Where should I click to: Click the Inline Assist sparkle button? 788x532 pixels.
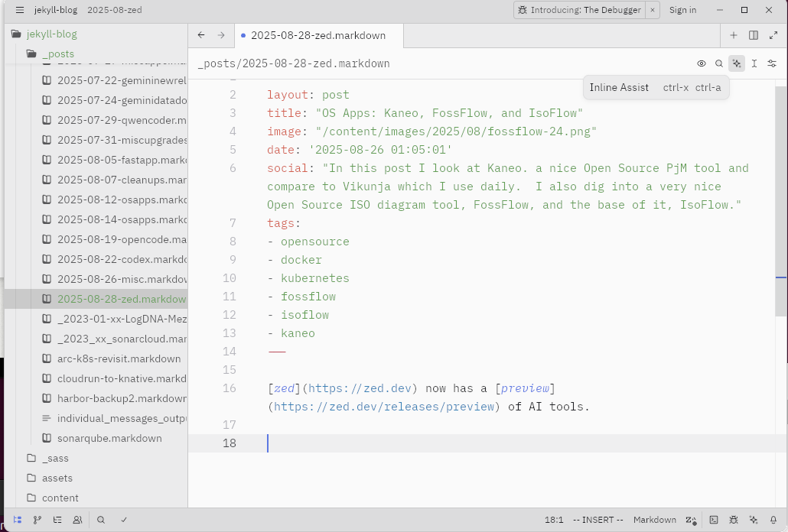pos(737,63)
